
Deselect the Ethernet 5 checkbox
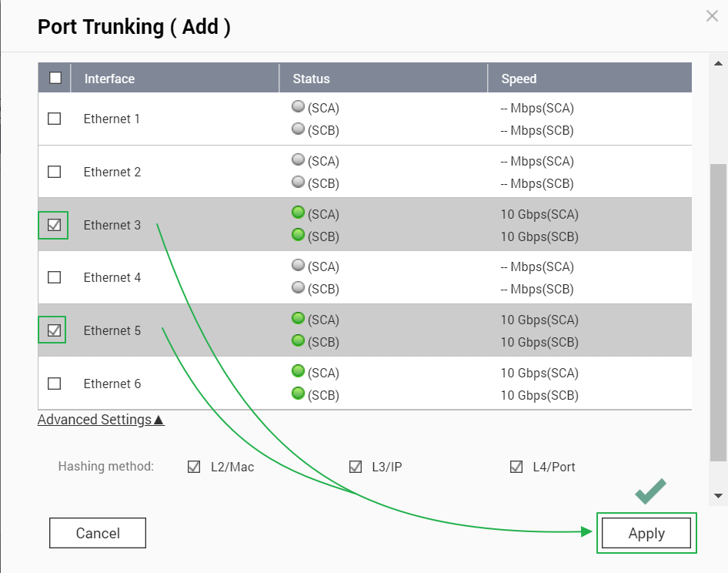click(x=55, y=330)
